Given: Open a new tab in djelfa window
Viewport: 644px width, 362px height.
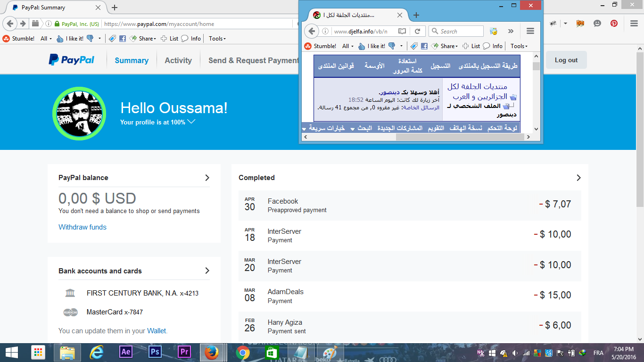Looking at the screenshot, I should coord(416,15).
